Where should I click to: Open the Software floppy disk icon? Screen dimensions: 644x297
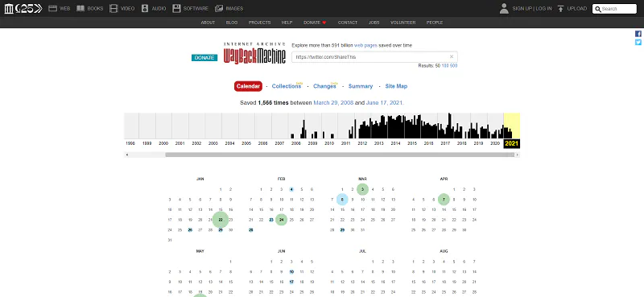coord(176,8)
